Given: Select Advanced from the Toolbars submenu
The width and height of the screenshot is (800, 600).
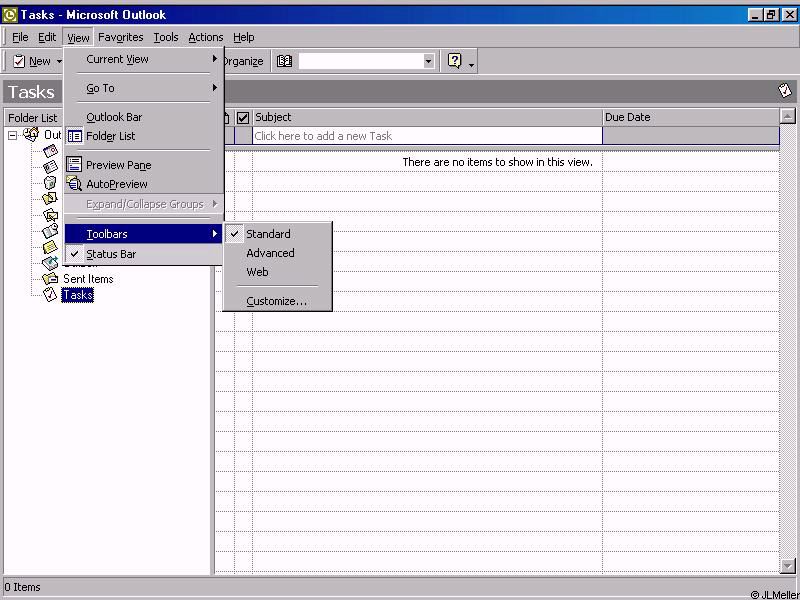Looking at the screenshot, I should [x=270, y=253].
